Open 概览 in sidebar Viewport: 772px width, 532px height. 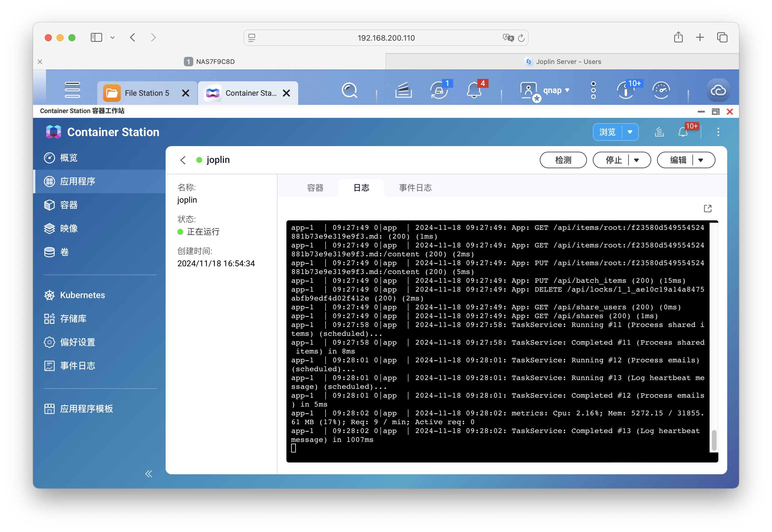point(99,158)
